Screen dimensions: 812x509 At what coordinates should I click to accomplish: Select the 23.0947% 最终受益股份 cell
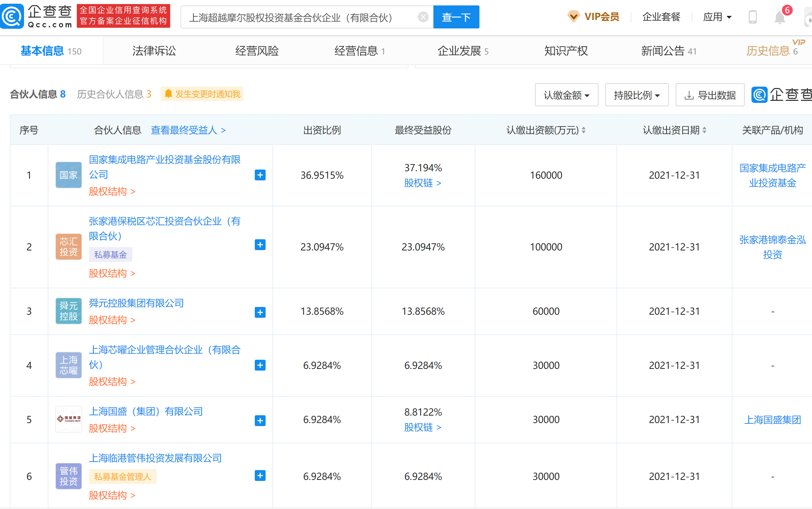(423, 247)
